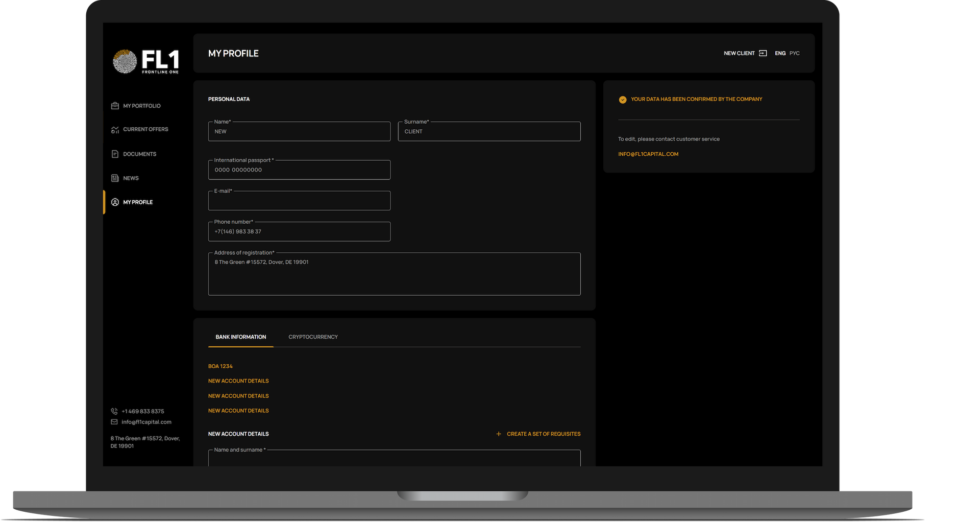Click Create a set of requisites

pos(544,434)
